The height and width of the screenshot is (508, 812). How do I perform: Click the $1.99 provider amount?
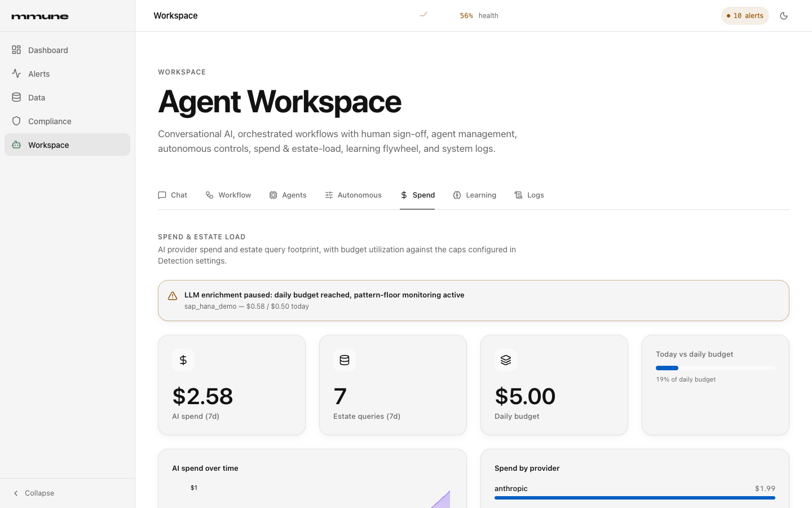point(765,488)
